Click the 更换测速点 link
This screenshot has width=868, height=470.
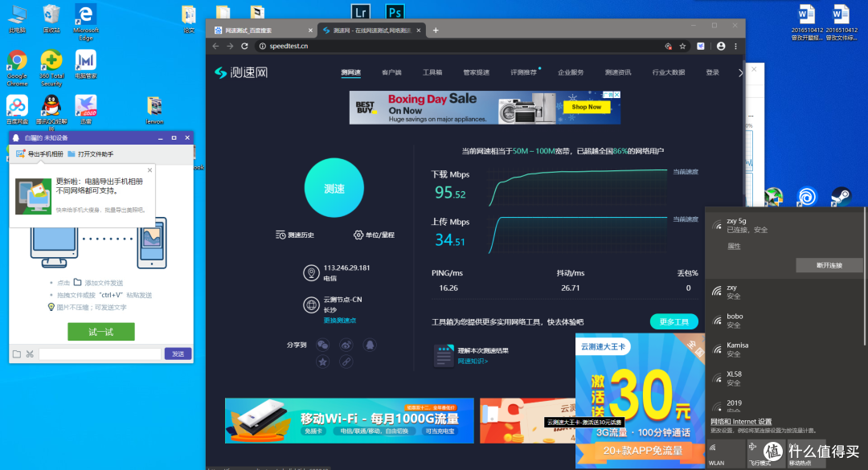(339, 321)
